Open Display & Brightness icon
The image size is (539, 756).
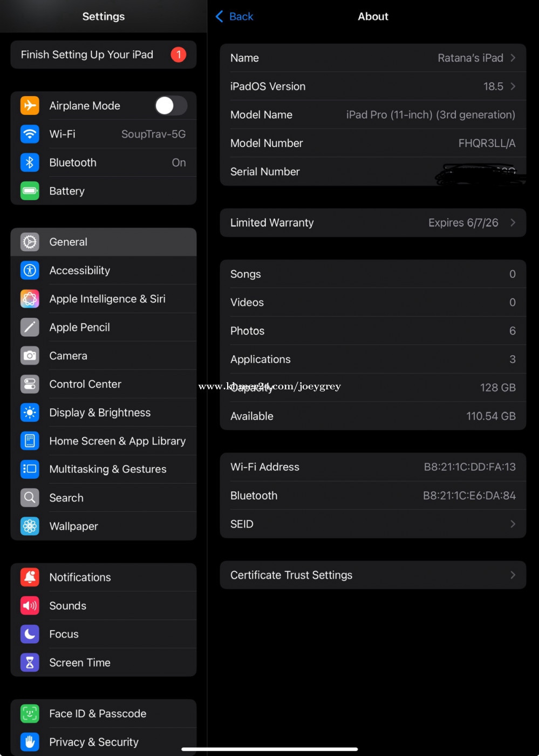30,413
